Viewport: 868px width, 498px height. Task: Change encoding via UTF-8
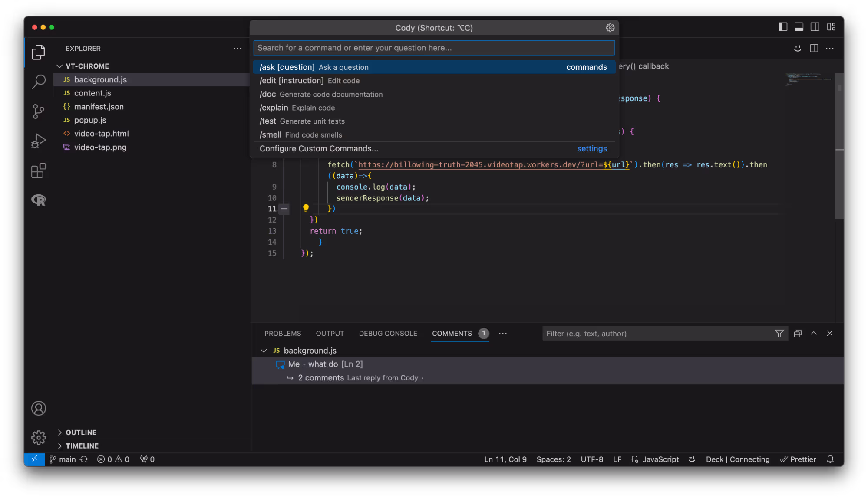(x=591, y=459)
